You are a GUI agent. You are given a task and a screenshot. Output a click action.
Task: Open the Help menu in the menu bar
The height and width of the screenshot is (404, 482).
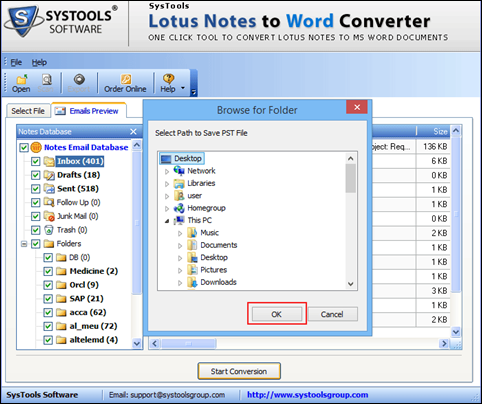click(x=39, y=62)
